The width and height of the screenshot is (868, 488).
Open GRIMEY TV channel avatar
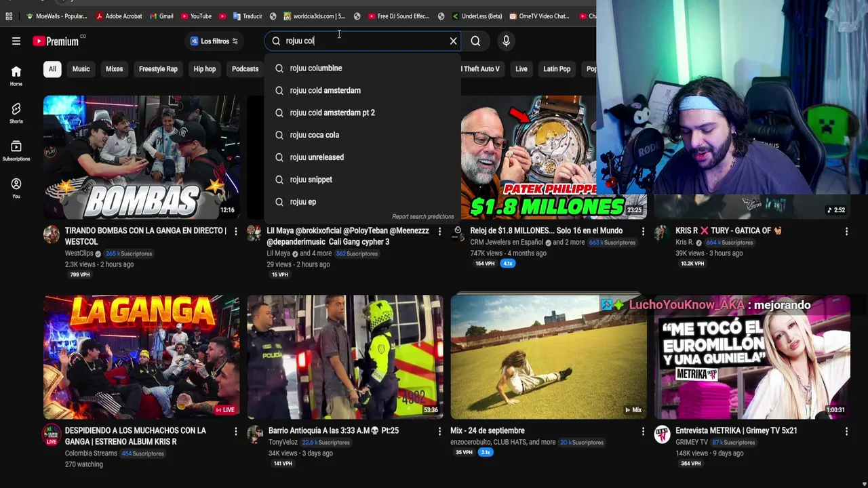662,434
